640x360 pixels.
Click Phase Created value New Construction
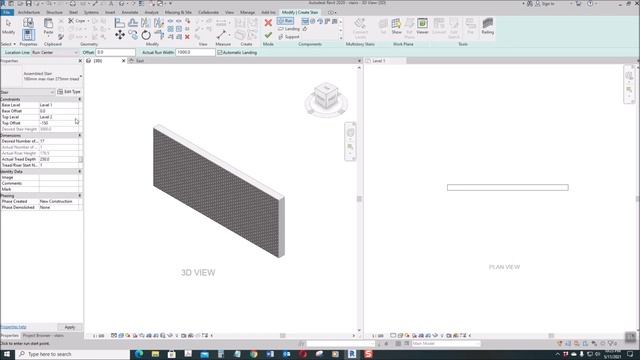60,201
